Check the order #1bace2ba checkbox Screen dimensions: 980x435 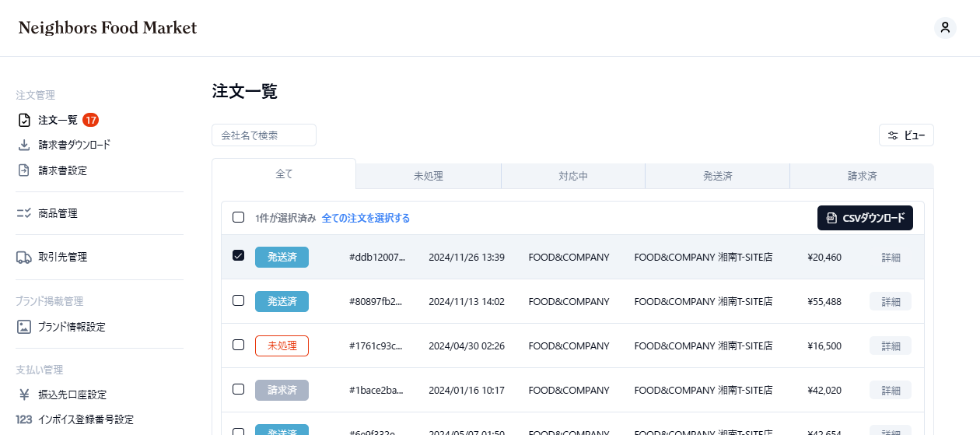coord(239,388)
